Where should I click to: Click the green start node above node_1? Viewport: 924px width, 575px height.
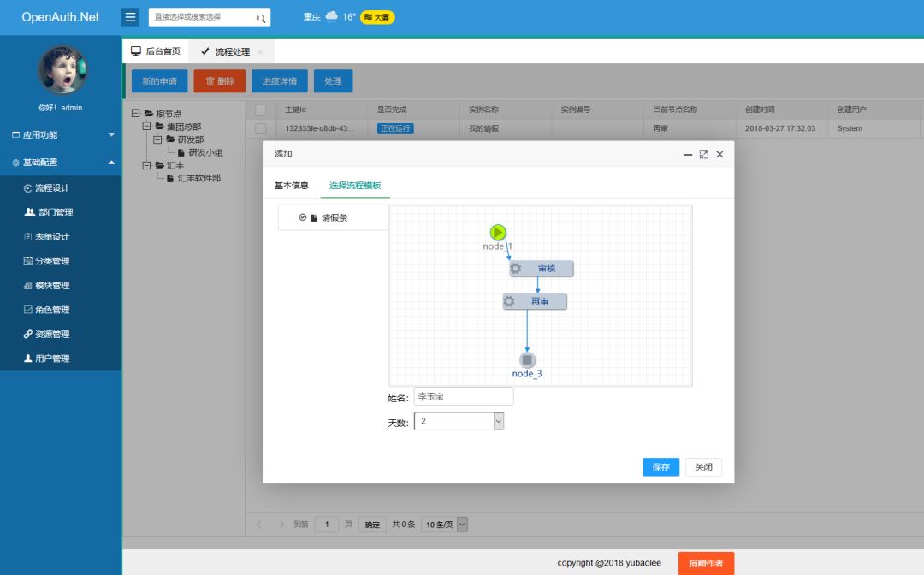[x=498, y=231]
